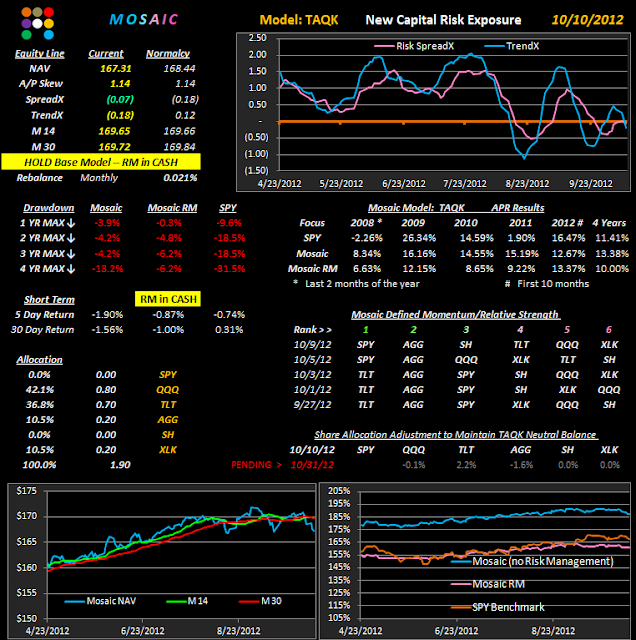Click the XLK ticker in the Allocation list

(x=168, y=450)
